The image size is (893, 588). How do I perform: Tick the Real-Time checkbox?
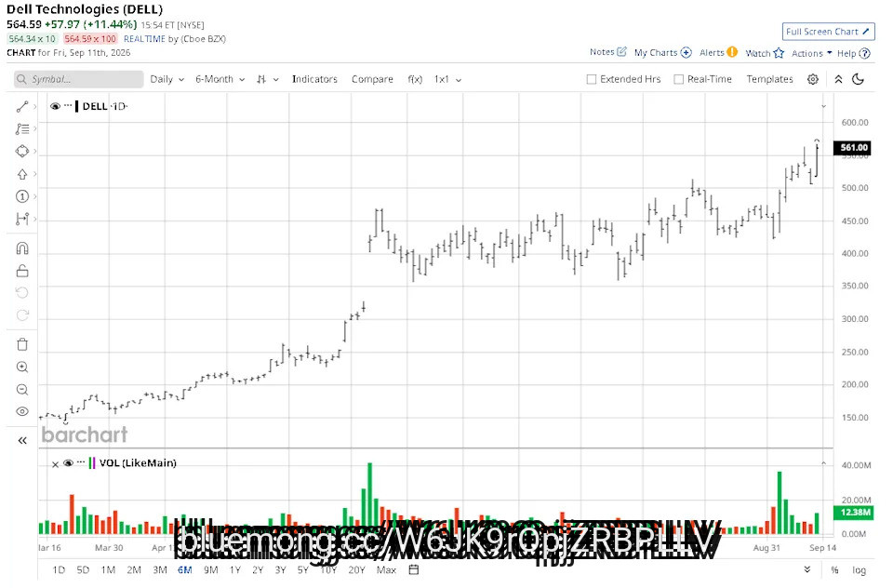(678, 79)
